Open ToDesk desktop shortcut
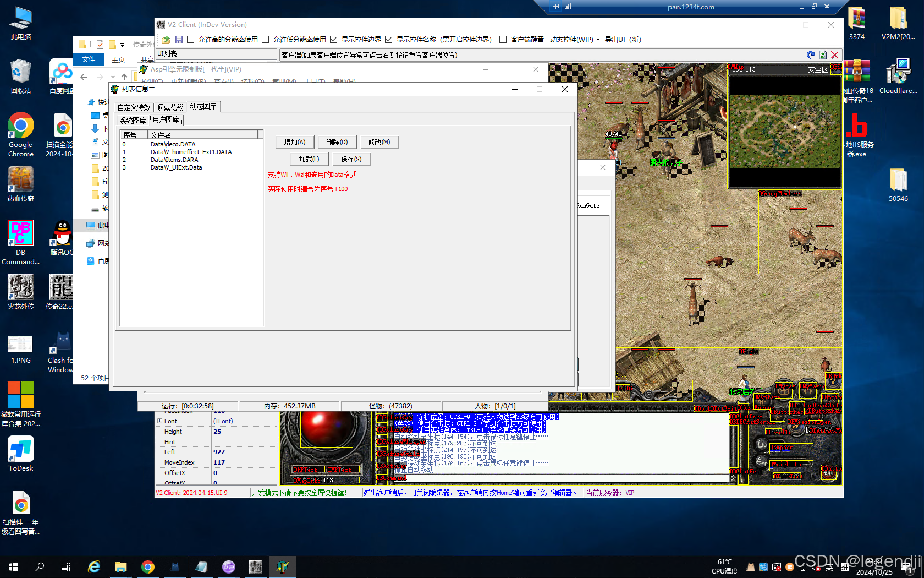Viewport: 924px width, 578px height. pos(21,454)
